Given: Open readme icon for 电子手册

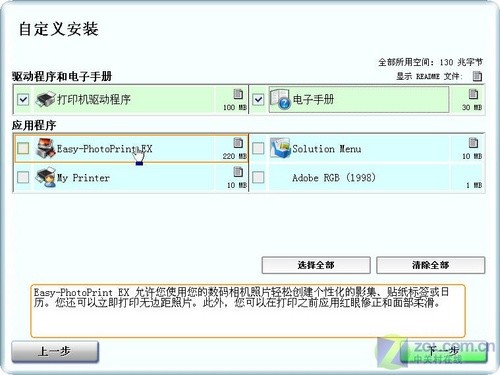Looking at the screenshot, I should (473, 94).
